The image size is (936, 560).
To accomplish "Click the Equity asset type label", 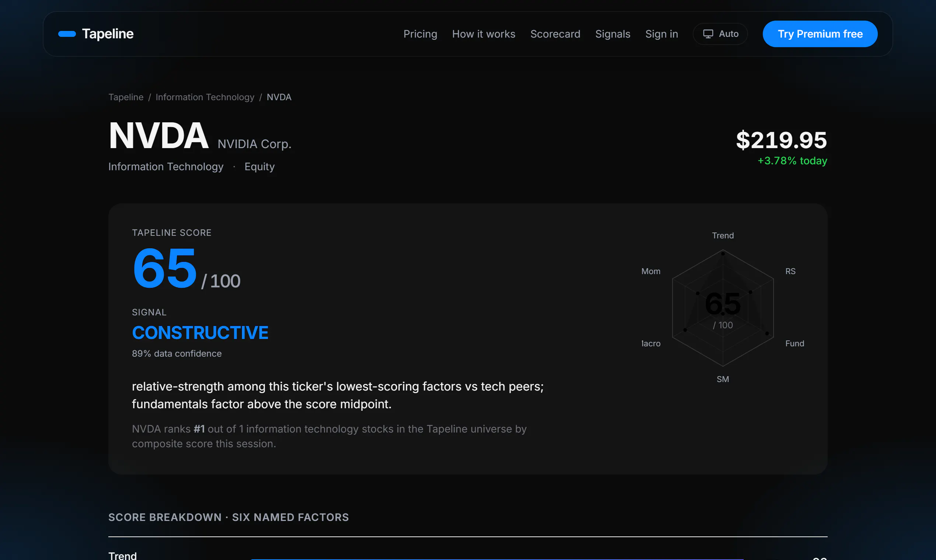I will click(x=259, y=167).
